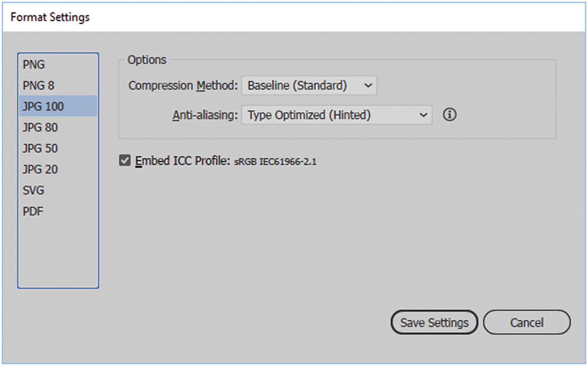The height and width of the screenshot is (366, 588).
Task: Click empty area in the format list
Action: [x=58, y=256]
